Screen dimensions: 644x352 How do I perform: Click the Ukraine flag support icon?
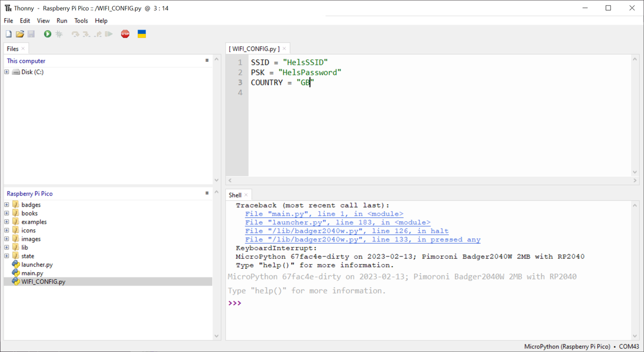click(x=141, y=33)
